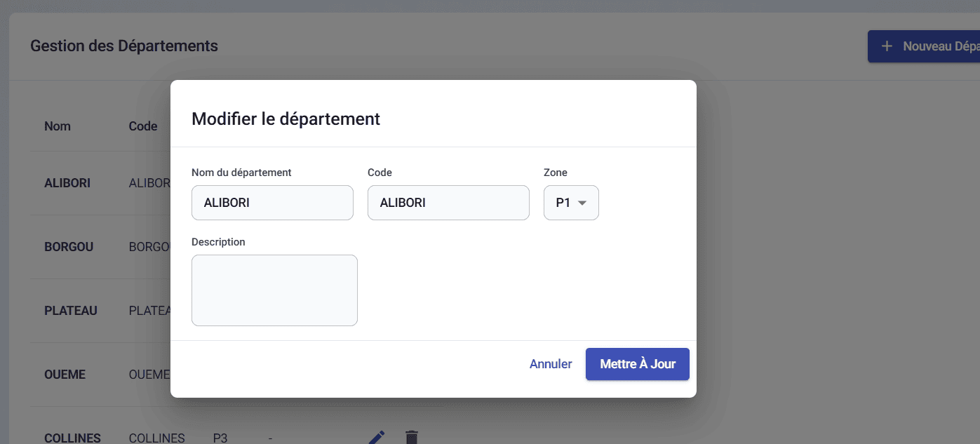This screenshot has width=980, height=444.
Task: Open the Zone P1 dropdown
Action: tap(571, 203)
